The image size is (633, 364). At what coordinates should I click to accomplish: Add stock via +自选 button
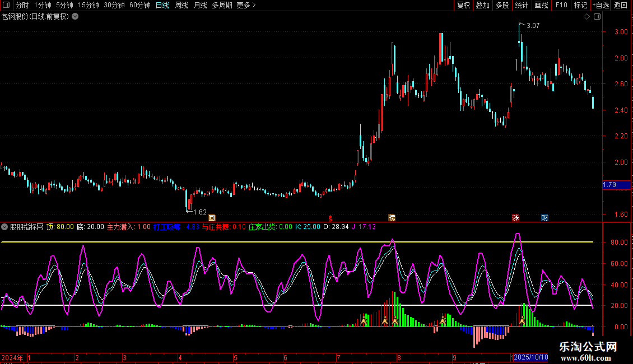601,5
